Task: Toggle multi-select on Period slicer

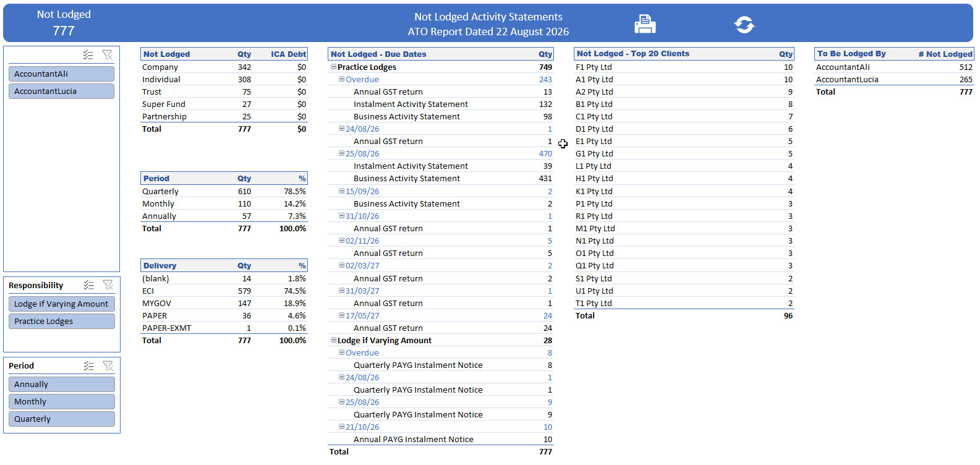Action: [x=89, y=365]
